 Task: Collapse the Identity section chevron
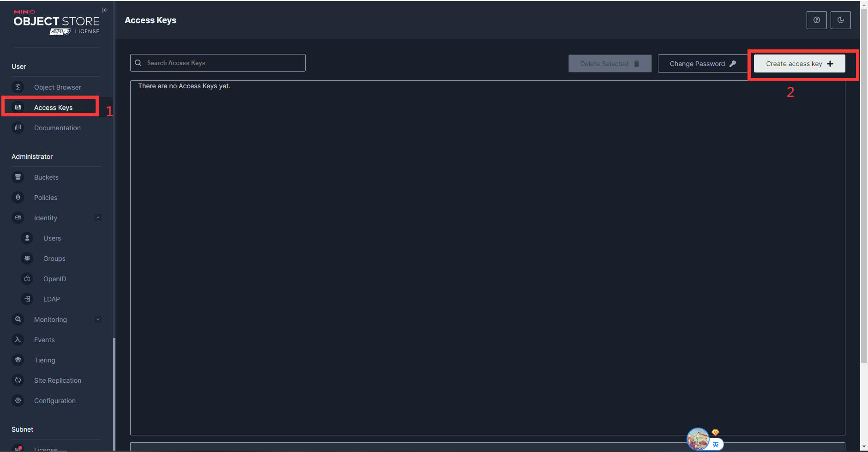click(98, 217)
